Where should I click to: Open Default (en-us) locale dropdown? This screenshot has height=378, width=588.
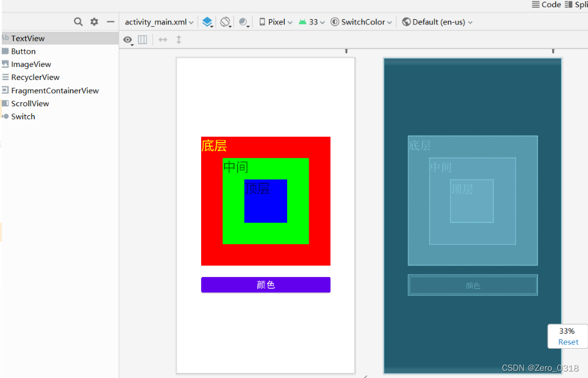tap(437, 22)
